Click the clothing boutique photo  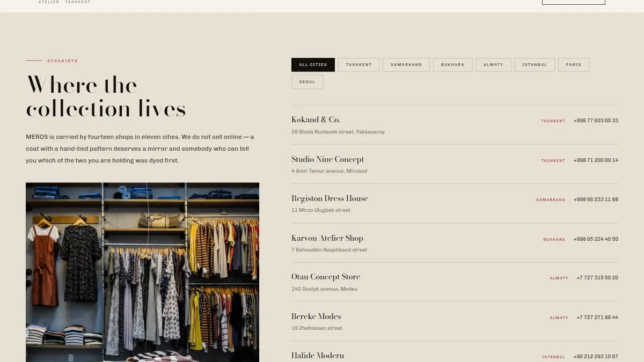pos(142,272)
